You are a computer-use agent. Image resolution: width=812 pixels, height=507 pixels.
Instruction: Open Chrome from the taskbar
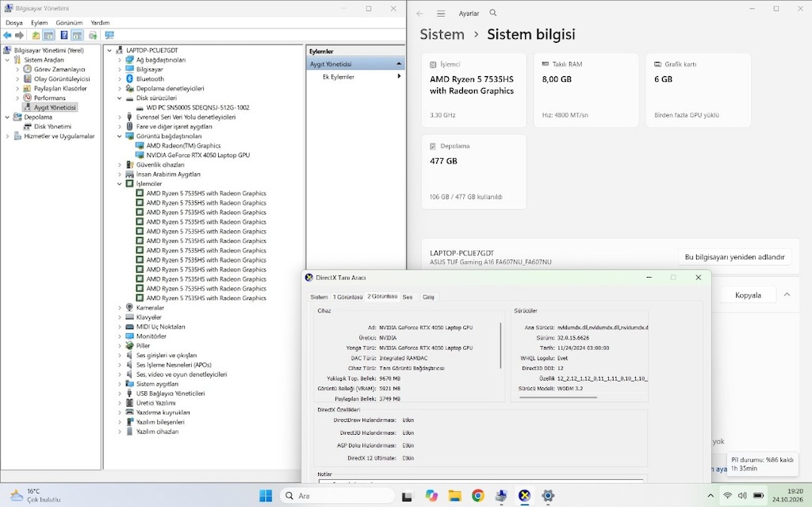[478, 496]
